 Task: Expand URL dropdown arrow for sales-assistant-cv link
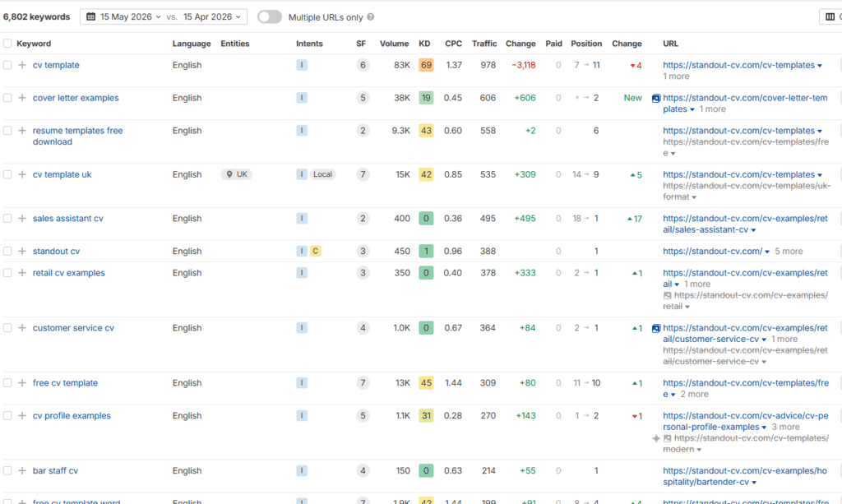pos(753,230)
